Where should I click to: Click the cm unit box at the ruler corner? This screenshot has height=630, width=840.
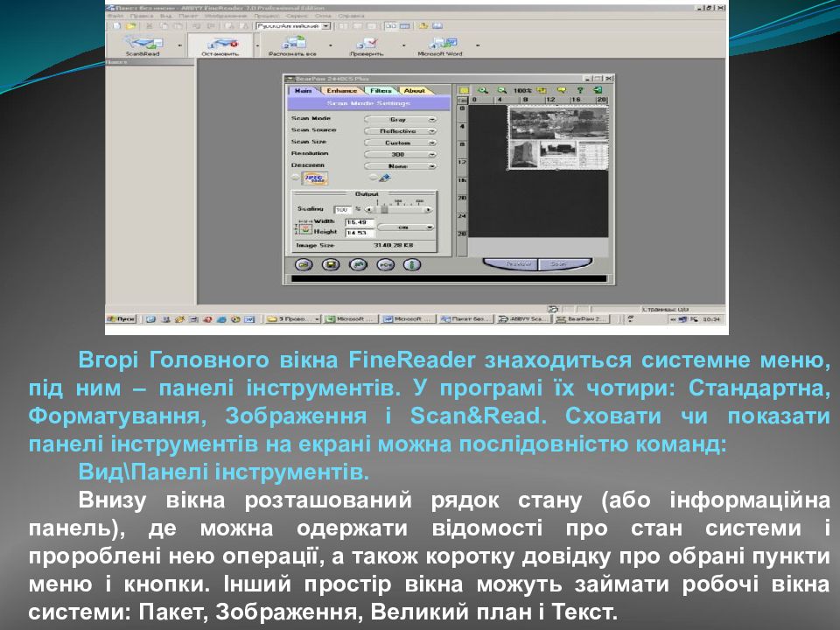462,100
